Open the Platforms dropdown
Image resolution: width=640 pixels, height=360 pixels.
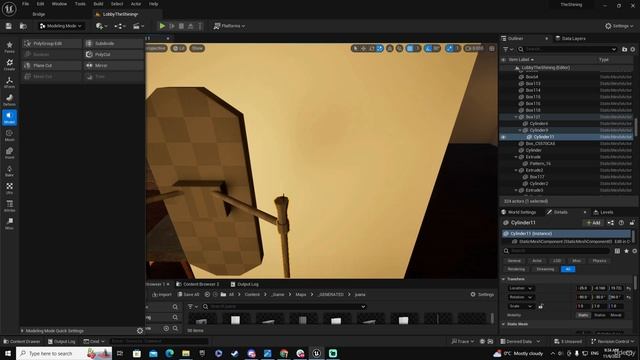[229, 26]
